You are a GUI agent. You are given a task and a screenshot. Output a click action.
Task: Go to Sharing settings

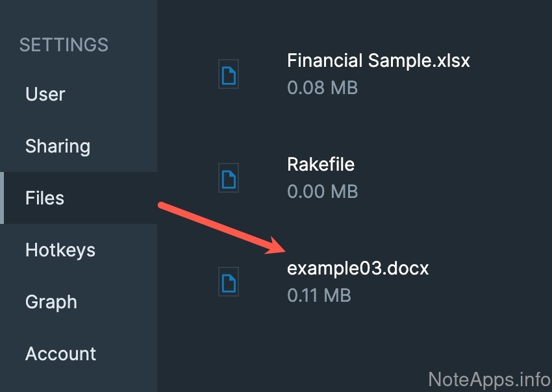pos(58,146)
